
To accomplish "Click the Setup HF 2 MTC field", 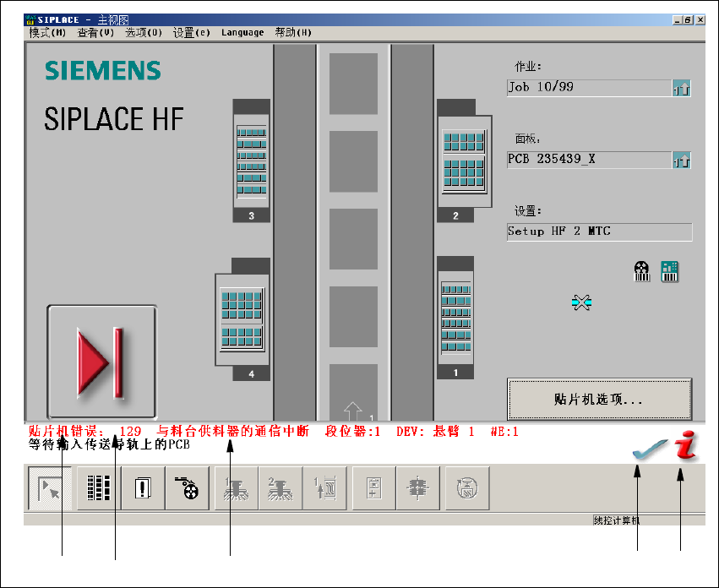I will tap(599, 231).
